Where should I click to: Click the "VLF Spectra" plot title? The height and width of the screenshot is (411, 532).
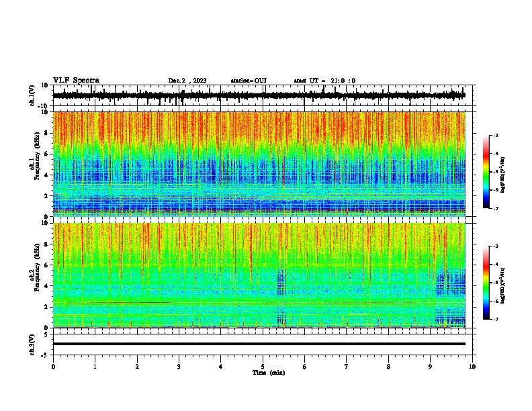[76, 80]
